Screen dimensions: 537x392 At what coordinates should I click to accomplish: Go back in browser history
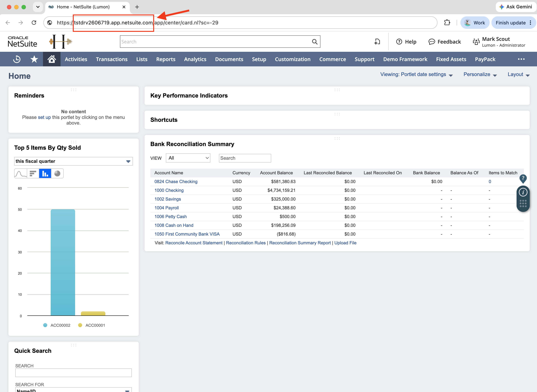(8, 23)
